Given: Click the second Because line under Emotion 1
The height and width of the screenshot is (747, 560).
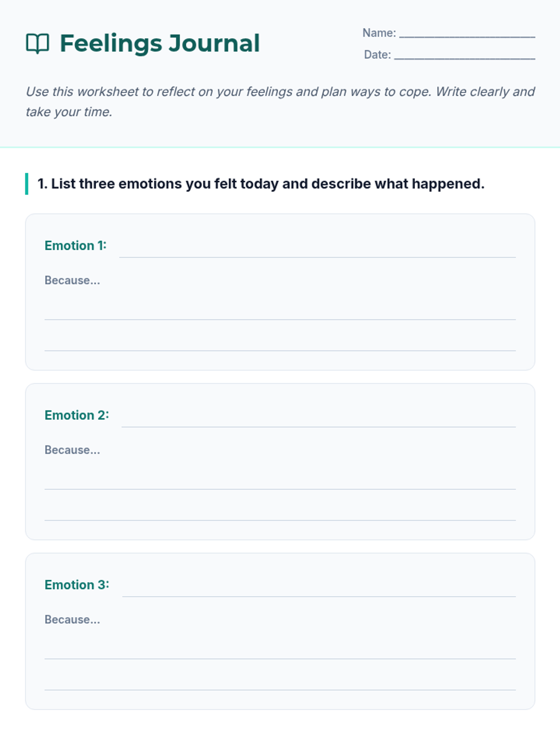Looking at the screenshot, I should 280,345.
